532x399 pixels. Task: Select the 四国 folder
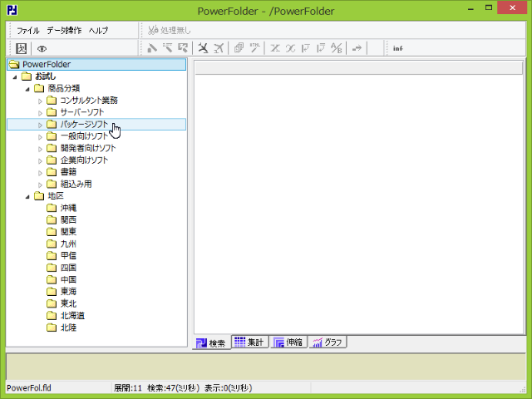tap(68, 268)
